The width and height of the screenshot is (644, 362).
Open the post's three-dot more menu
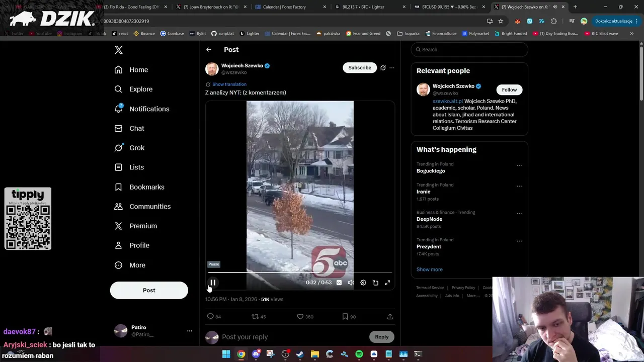point(392,68)
